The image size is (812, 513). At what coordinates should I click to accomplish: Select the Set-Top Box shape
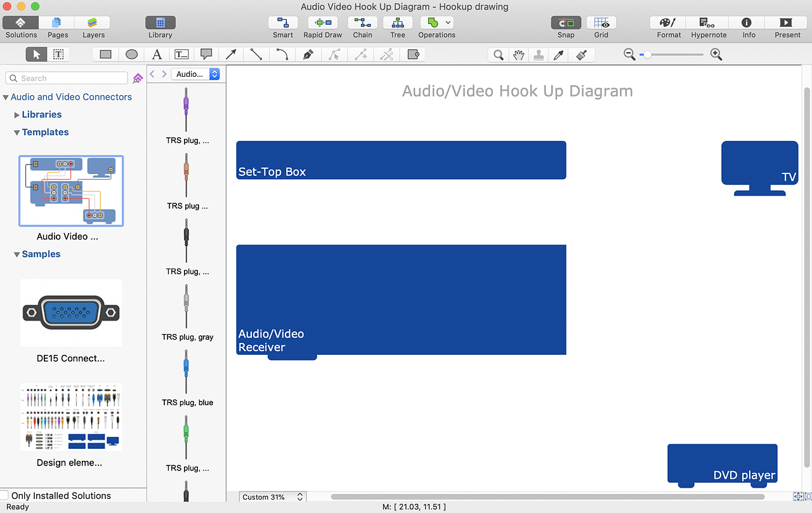pyautogui.click(x=401, y=160)
